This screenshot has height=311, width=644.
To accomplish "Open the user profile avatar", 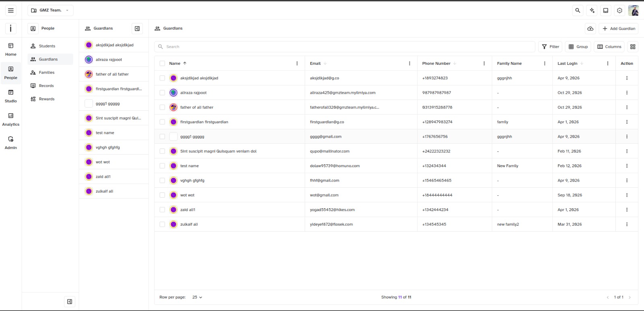I will point(634,10).
